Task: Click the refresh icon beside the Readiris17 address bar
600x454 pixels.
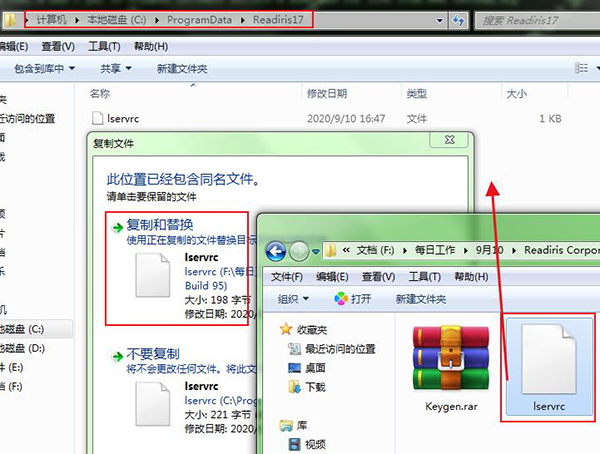Action: coord(458,20)
